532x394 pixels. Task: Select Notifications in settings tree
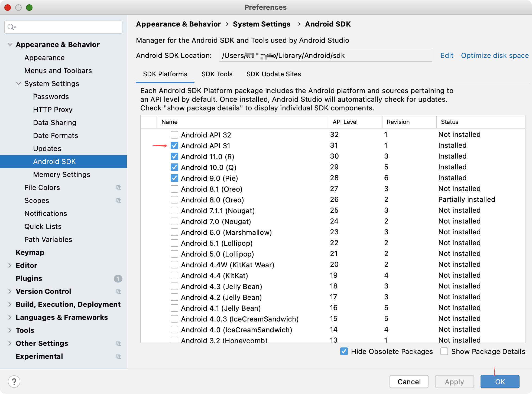46,214
